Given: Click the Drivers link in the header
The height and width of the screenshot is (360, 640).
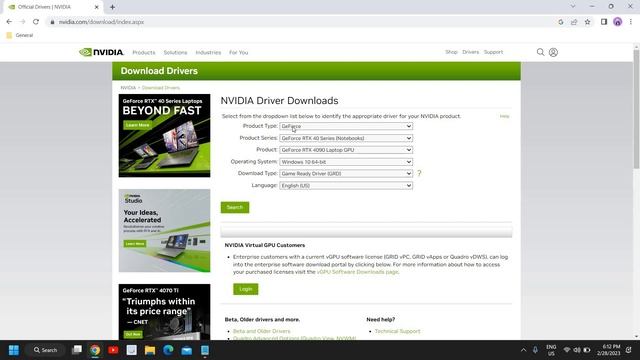Looking at the screenshot, I should (x=470, y=52).
